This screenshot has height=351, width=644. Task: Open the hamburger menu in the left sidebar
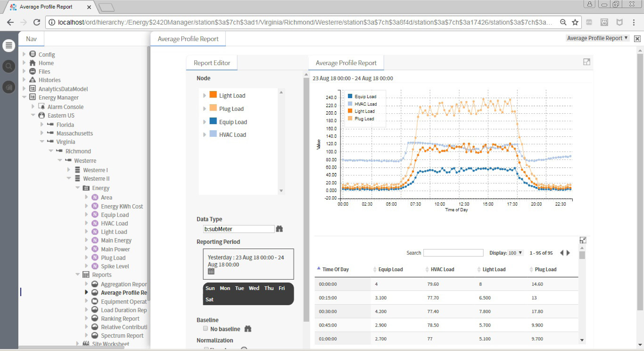click(x=9, y=46)
